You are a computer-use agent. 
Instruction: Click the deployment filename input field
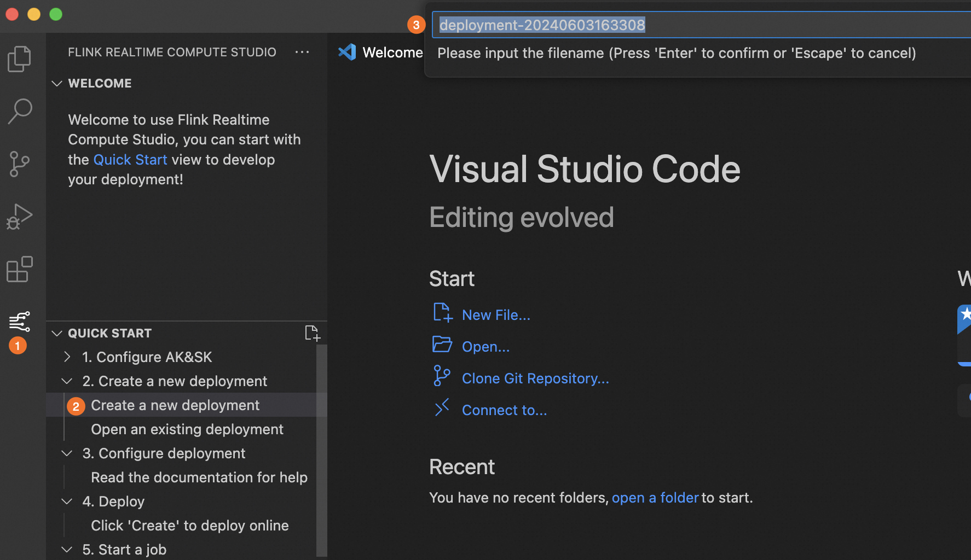[701, 25]
